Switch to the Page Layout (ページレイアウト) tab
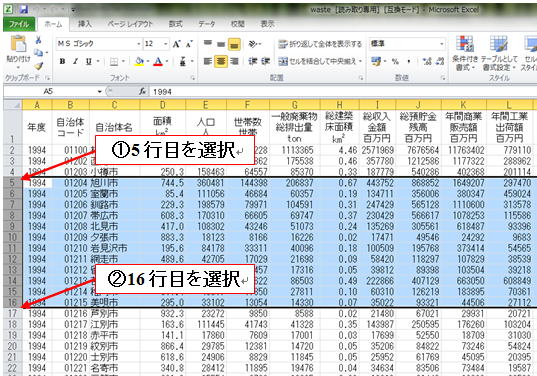Viewport: 537px width, 376px height. [x=130, y=24]
